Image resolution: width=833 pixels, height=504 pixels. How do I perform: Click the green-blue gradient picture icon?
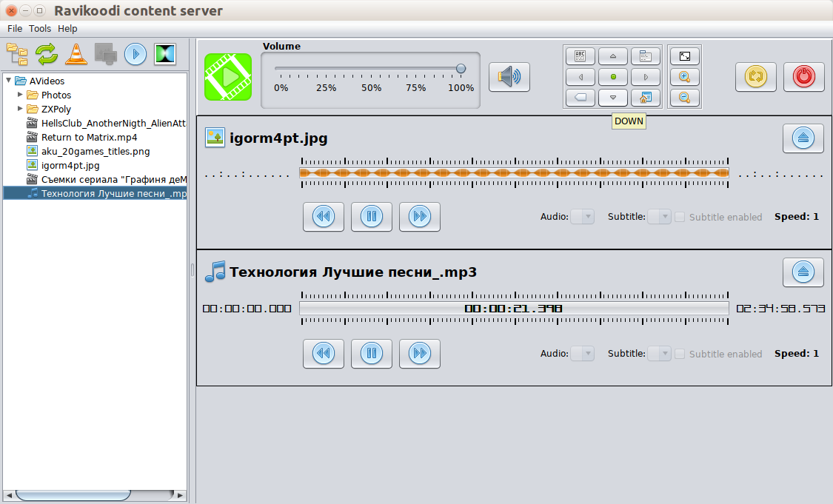[165, 54]
